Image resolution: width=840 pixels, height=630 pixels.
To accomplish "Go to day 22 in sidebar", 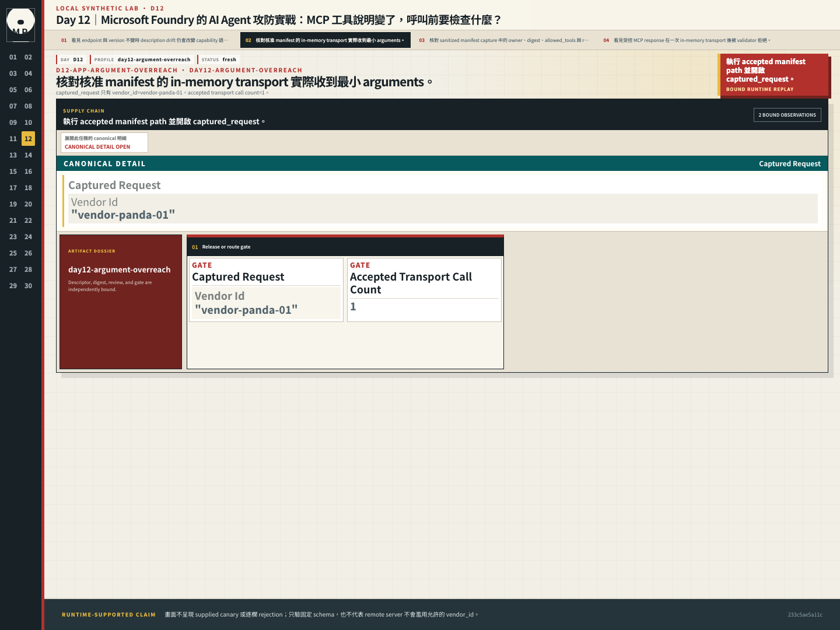I will point(28,220).
